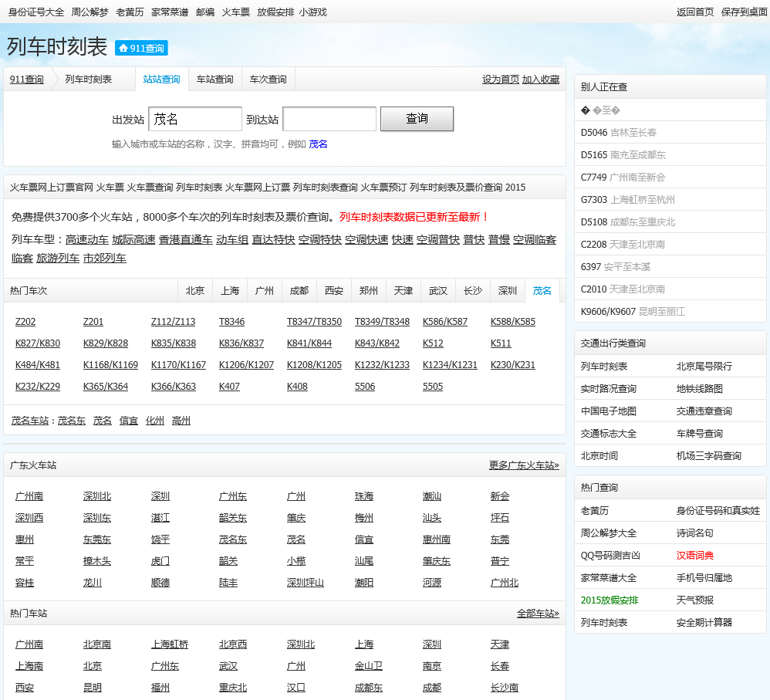
Task: Open 周公解梦 in top navigation
Action: click(x=89, y=12)
